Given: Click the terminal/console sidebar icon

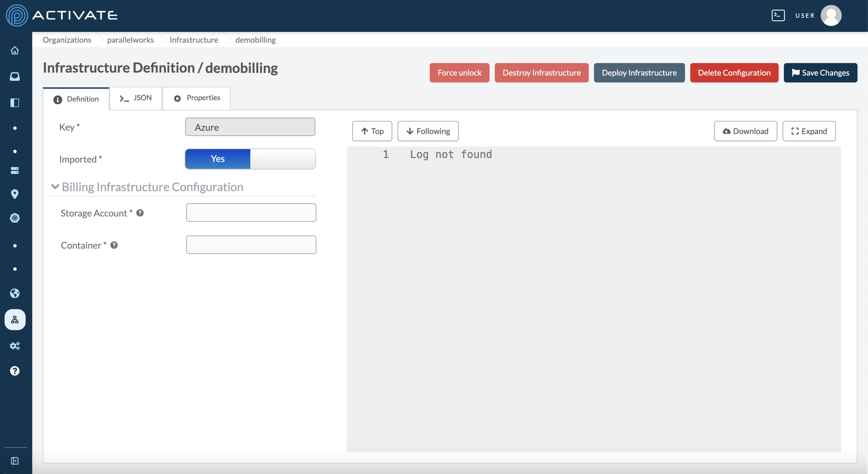Looking at the screenshot, I should tap(779, 16).
